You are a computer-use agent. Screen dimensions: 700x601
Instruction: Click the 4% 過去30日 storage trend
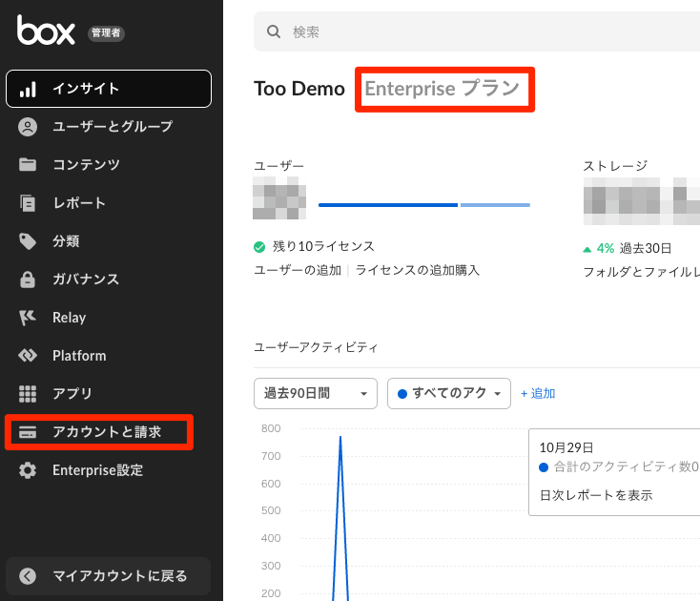pyautogui.click(x=628, y=248)
